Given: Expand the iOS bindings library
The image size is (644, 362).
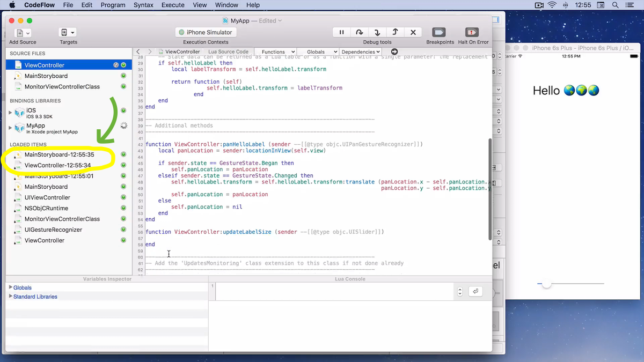Looking at the screenshot, I should click(x=10, y=113).
